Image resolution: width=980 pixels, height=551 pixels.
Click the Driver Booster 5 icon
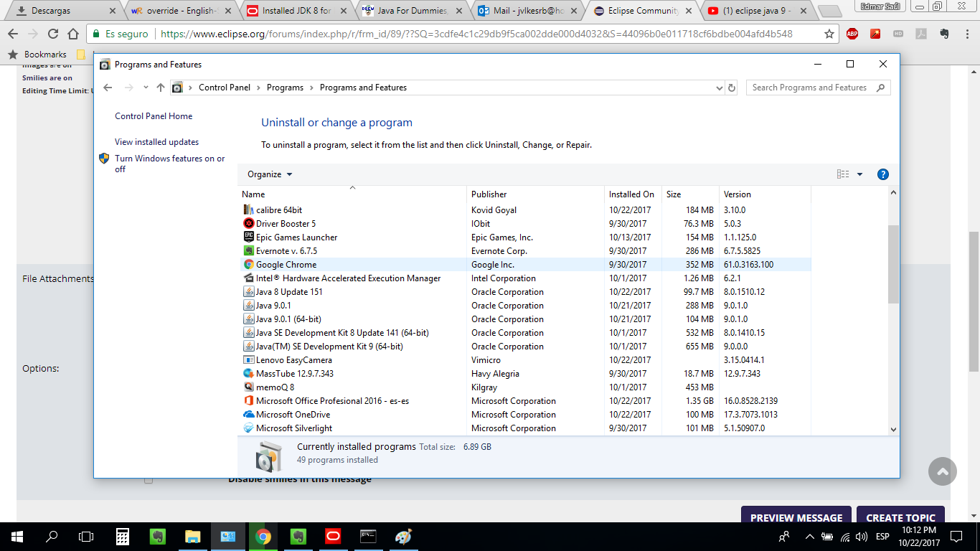(x=248, y=224)
